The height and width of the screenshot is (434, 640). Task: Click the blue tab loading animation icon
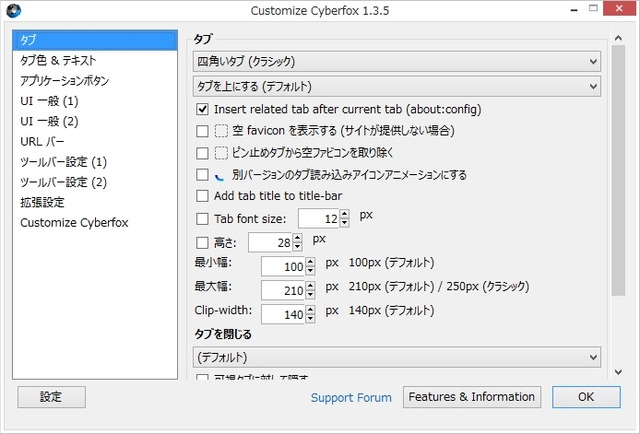pyautogui.click(x=220, y=176)
